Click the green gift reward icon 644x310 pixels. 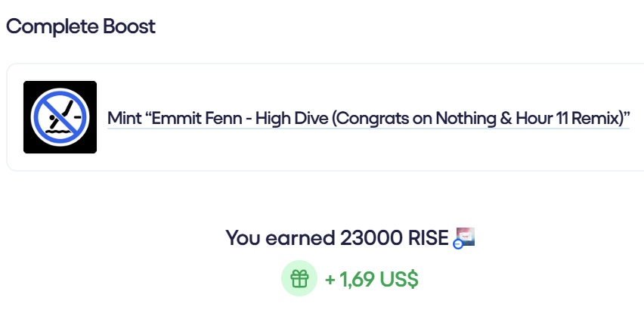(299, 280)
